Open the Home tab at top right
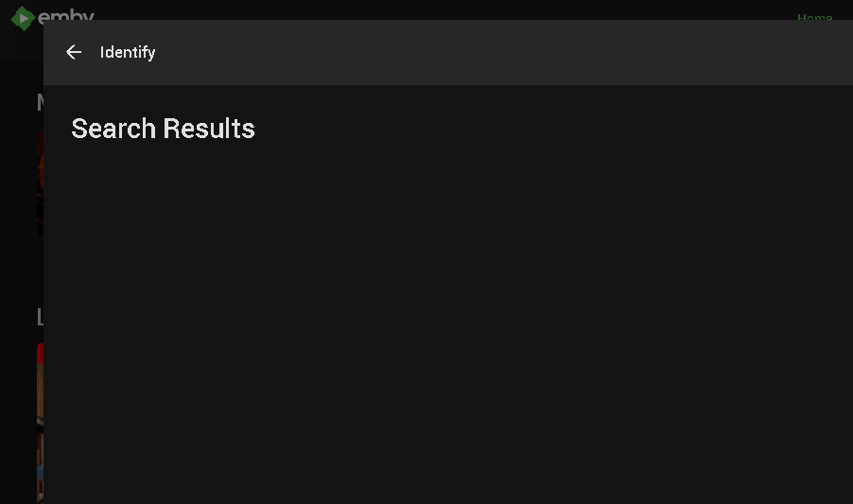The height and width of the screenshot is (504, 853). 814,16
